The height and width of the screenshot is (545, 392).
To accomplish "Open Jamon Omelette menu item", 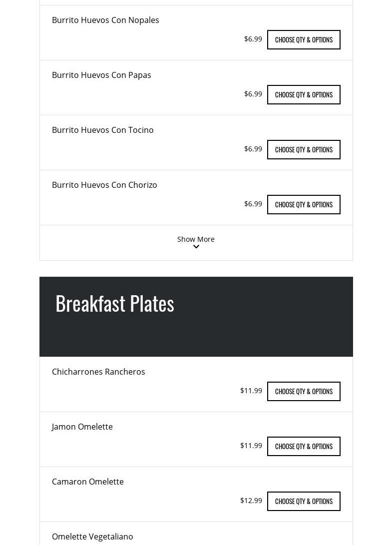I will pos(82,427).
